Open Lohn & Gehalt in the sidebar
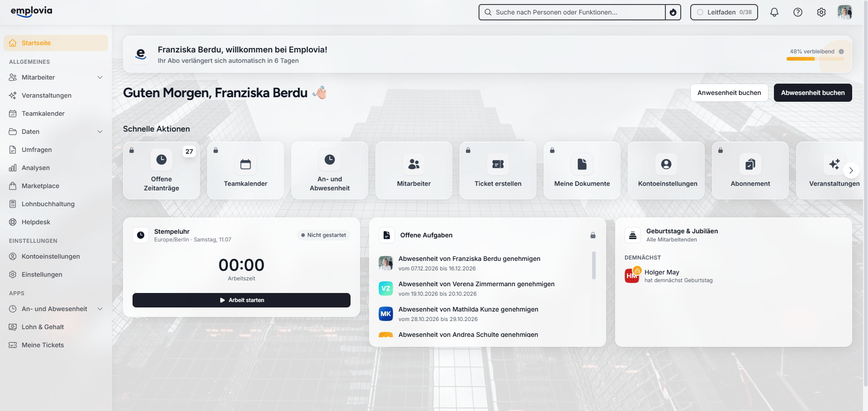This screenshot has width=868, height=411. tap(56, 327)
